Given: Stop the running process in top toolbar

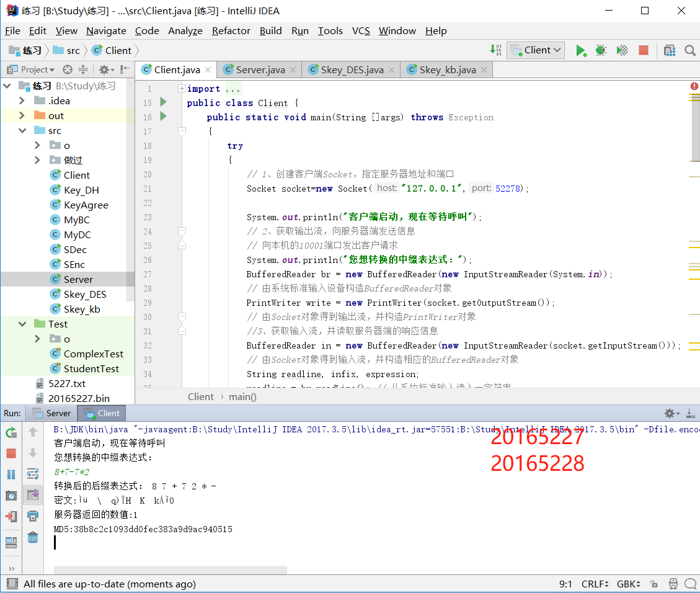Looking at the screenshot, I should coord(644,50).
